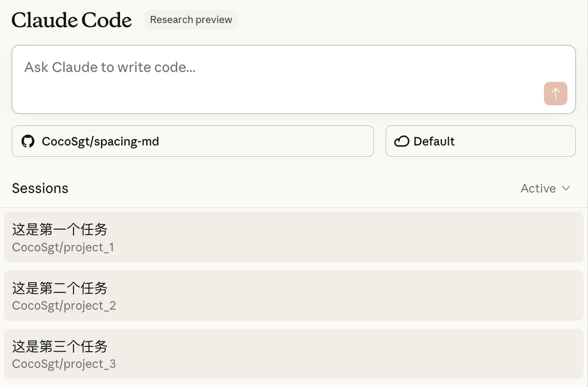The height and width of the screenshot is (387, 588).
Task: Open the Active sessions filter dropdown
Action: tap(545, 189)
